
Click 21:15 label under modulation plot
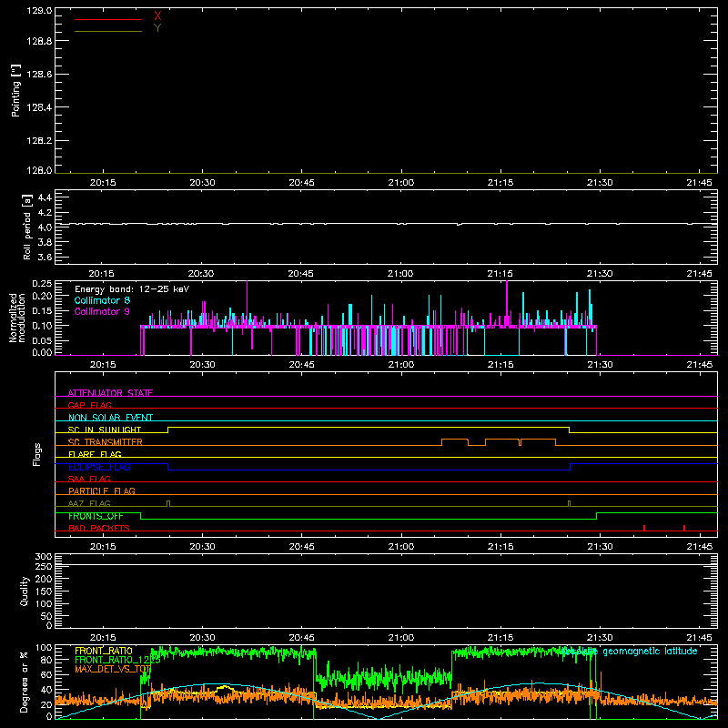[500, 365]
